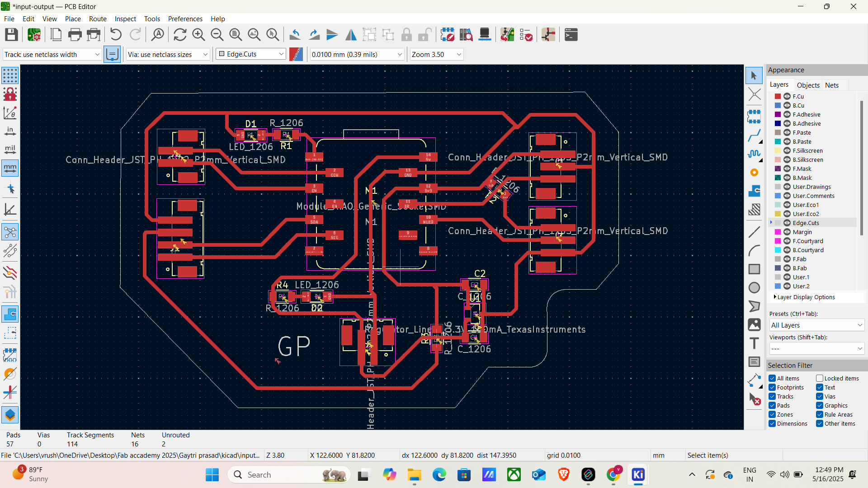
Task: Toggle grid display in left toolbar
Action: (10, 75)
